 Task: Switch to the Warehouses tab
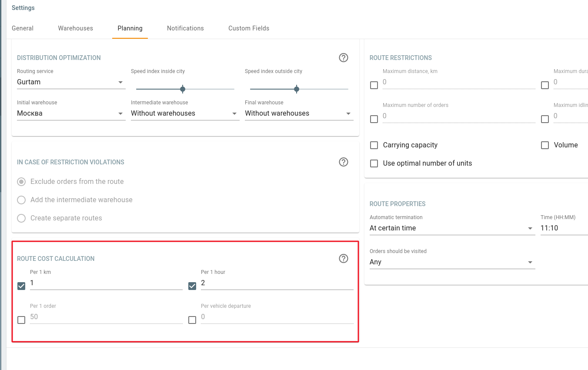coord(75,28)
